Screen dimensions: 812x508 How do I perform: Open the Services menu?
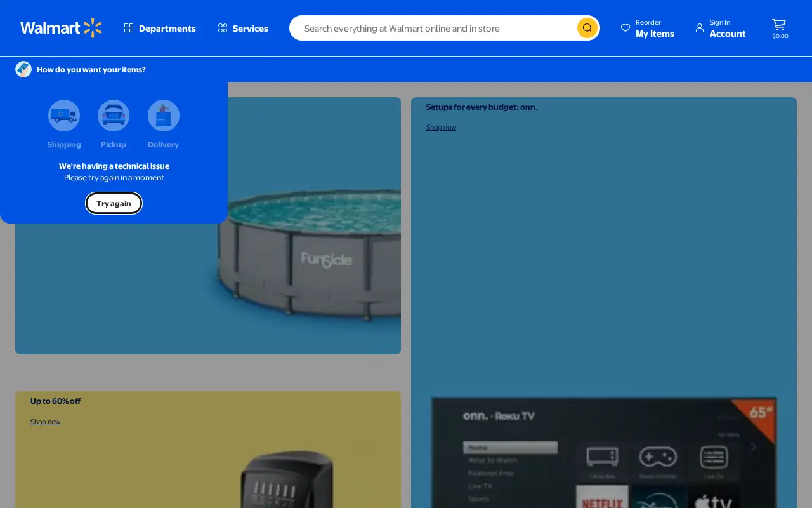(243, 28)
